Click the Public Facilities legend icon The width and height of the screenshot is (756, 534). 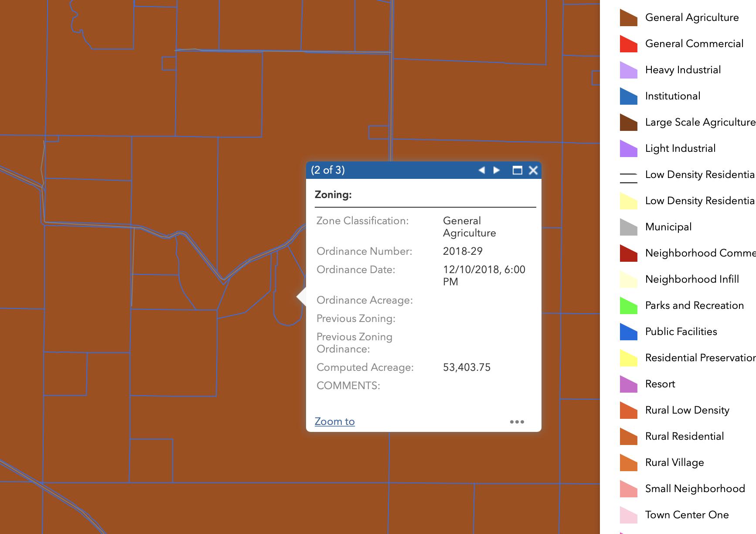628,332
